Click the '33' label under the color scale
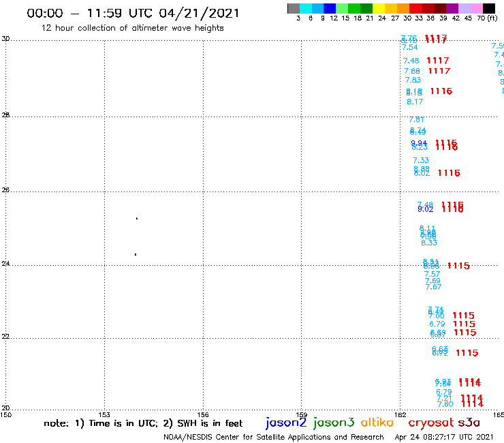Viewport: 504px width, 443px height. 419,18
